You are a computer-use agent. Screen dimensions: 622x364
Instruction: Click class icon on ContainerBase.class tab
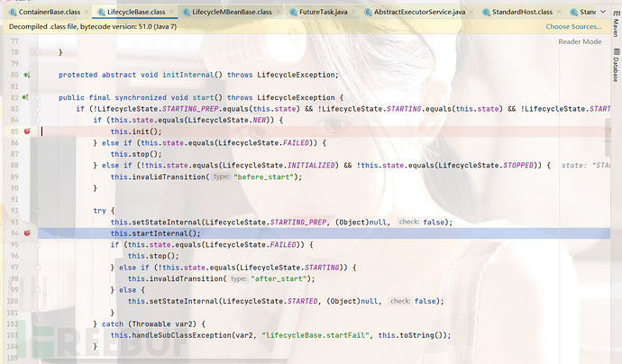[x=13, y=13]
